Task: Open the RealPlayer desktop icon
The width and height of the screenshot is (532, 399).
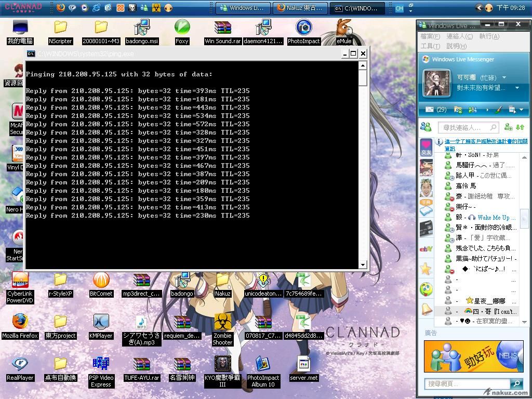Action: tap(20, 369)
